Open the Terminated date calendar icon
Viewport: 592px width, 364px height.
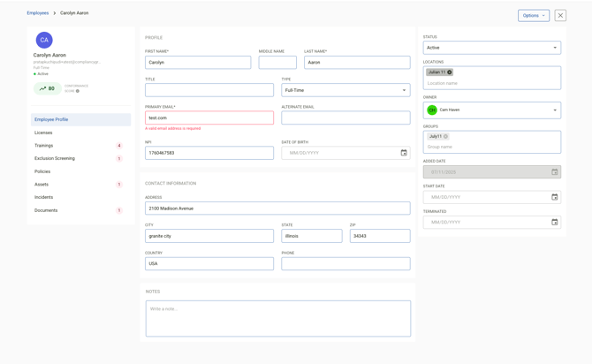pyautogui.click(x=554, y=222)
